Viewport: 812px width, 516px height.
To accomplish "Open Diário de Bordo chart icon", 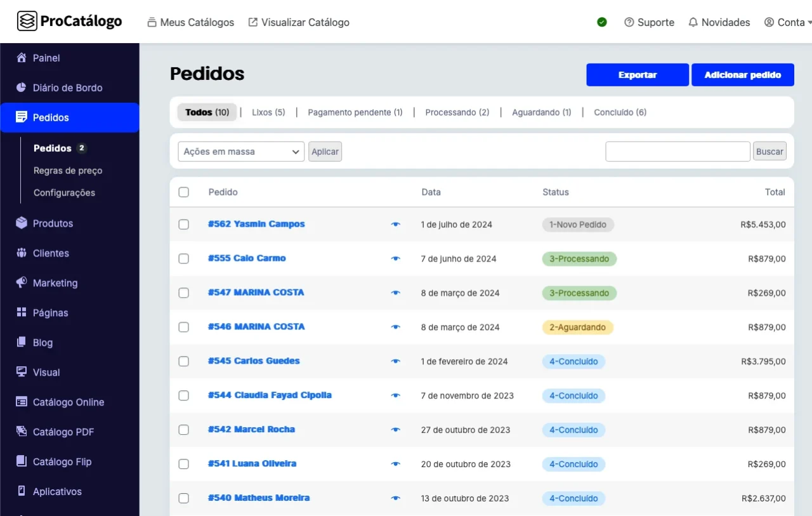I will pos(22,88).
